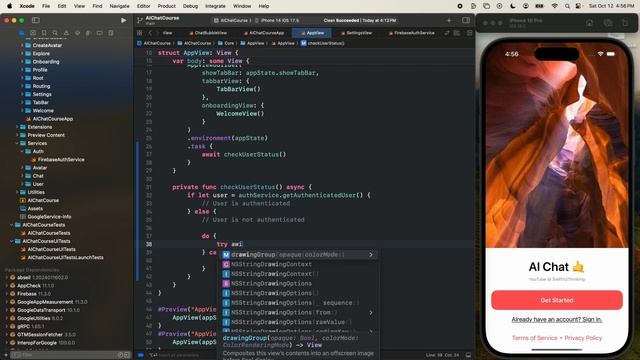Image resolution: width=640 pixels, height=360 pixels.
Task: Expand the Onboarding folder
Action: (x=22, y=62)
